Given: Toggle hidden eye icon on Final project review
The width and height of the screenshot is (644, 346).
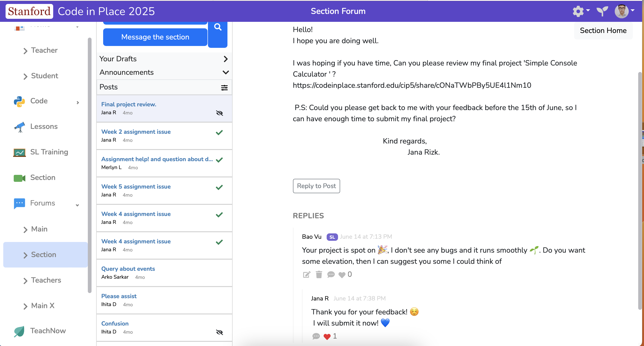Looking at the screenshot, I should click(219, 113).
